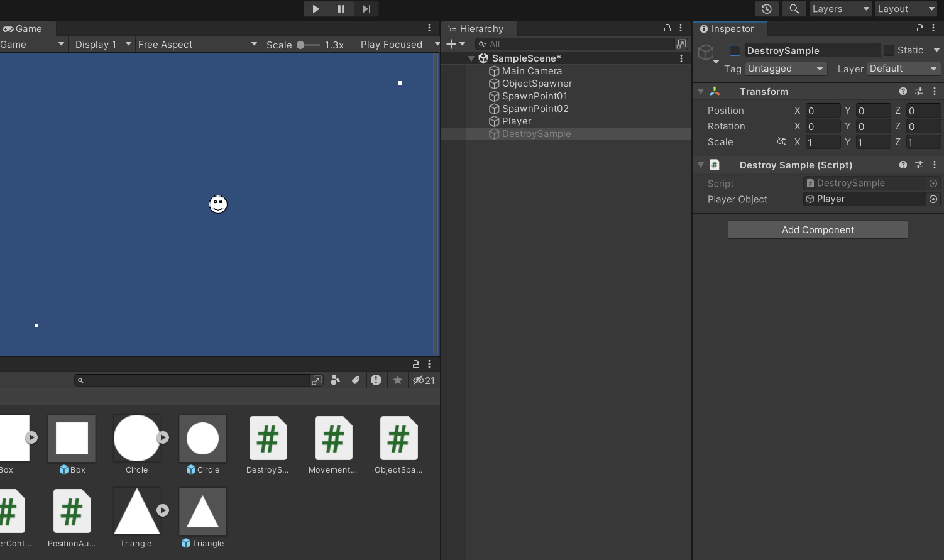Click the Step frame button
The image size is (944, 560).
[x=366, y=9]
